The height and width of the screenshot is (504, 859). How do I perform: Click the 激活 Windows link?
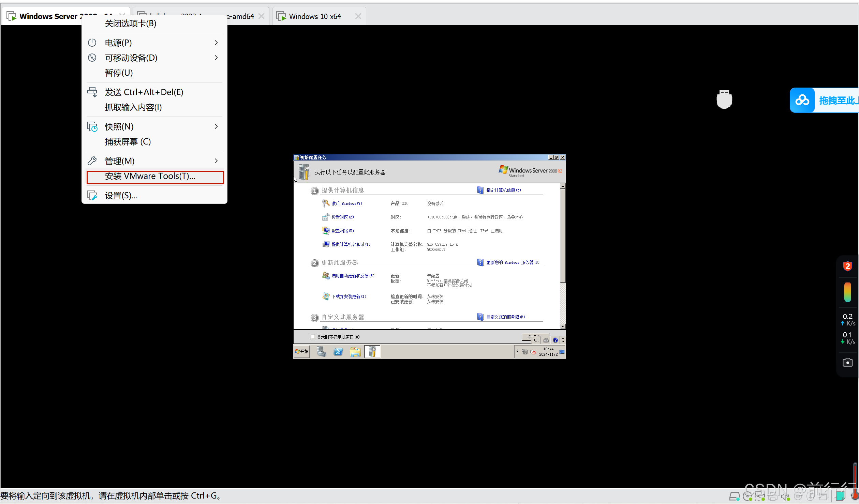pyautogui.click(x=346, y=203)
